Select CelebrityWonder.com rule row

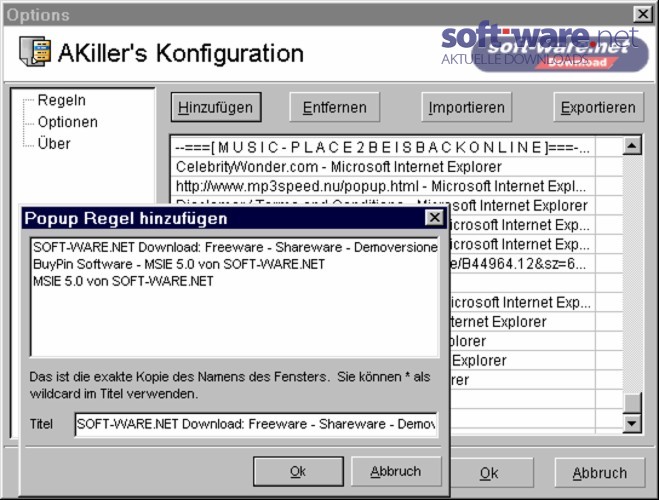click(x=383, y=167)
